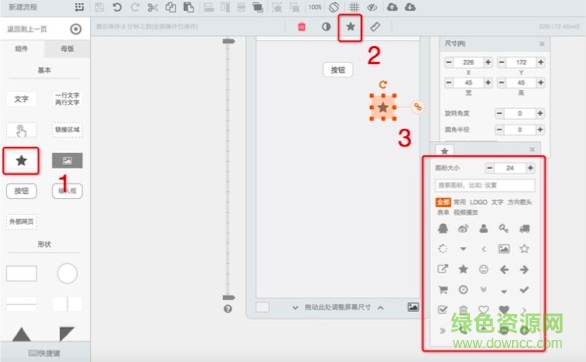Screen dimensions: 586x362
Task: Pick the shopping cart icon
Action: pyautogui.click(x=443, y=290)
